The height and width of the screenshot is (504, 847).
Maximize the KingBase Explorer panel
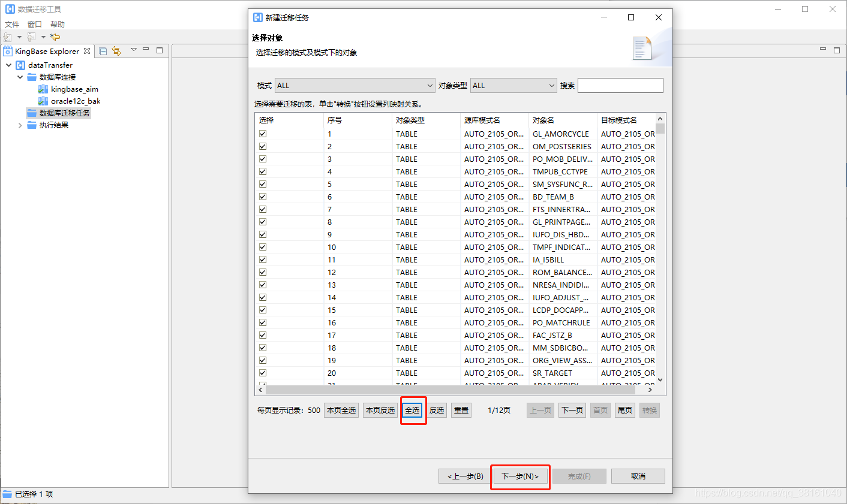point(160,50)
